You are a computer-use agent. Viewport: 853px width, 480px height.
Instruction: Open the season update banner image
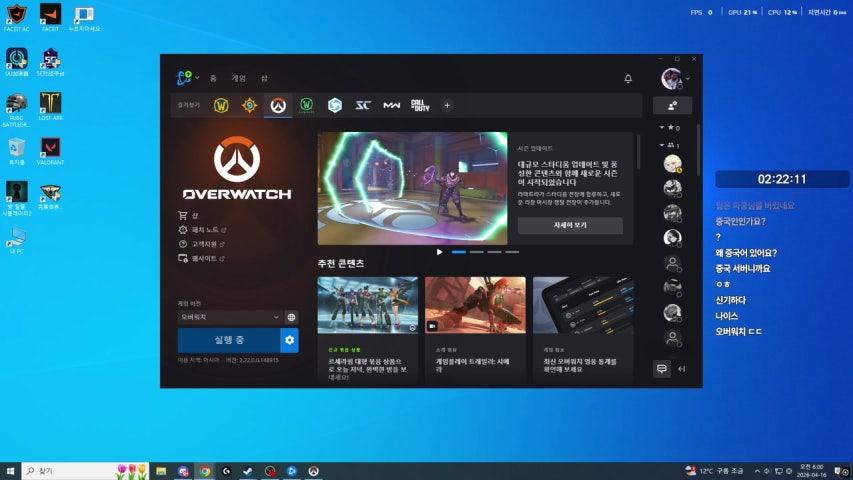pyautogui.click(x=412, y=188)
